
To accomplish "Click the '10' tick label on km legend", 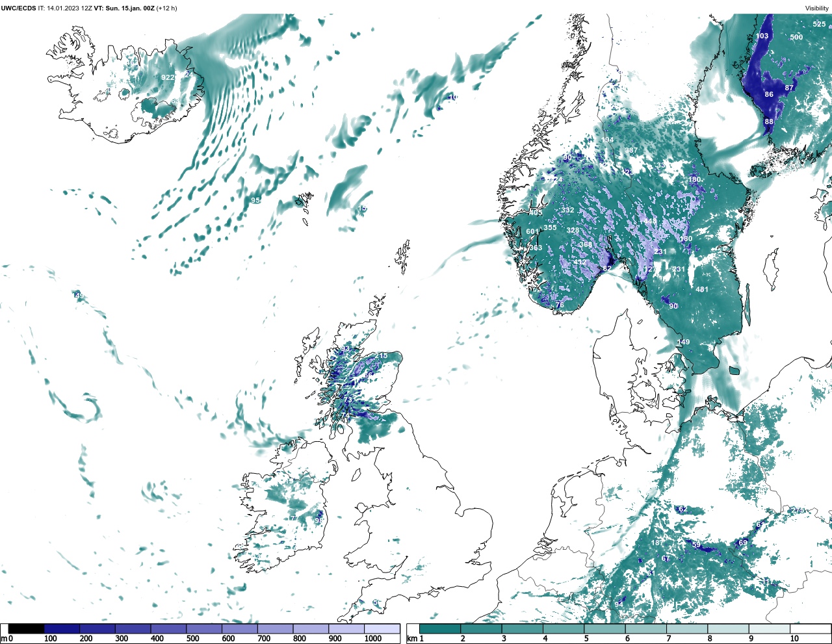I will pos(794,639).
